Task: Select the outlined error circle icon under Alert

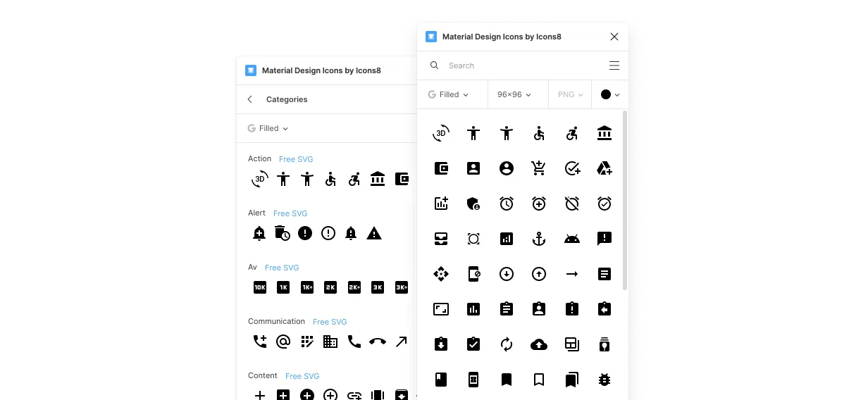Action: tap(328, 233)
